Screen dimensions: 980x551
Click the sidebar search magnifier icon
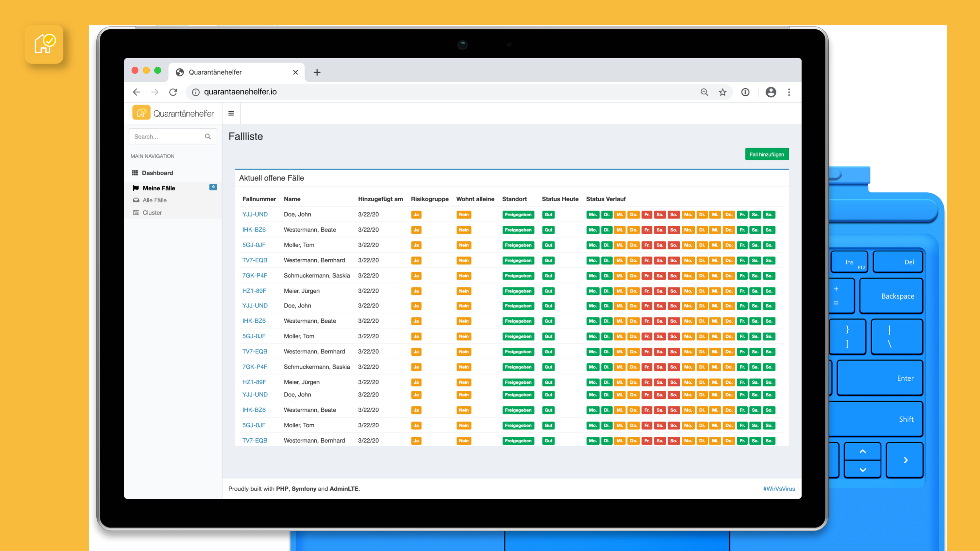pyautogui.click(x=208, y=137)
